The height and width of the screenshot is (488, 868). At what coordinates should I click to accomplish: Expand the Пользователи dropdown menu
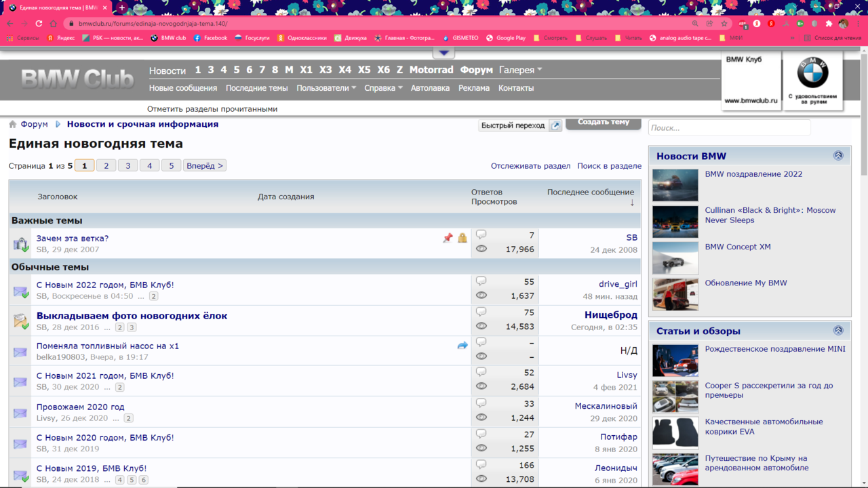click(326, 88)
